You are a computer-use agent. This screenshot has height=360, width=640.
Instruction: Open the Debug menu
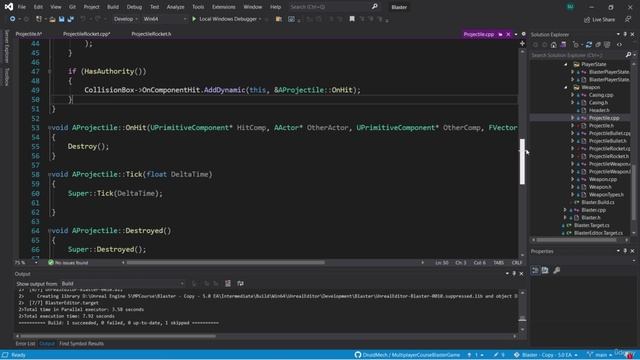134,7
